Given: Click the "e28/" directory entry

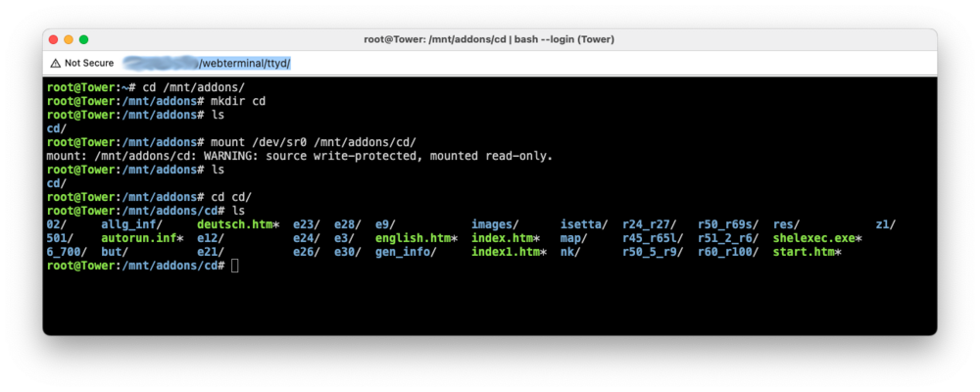Looking at the screenshot, I should point(348,224).
